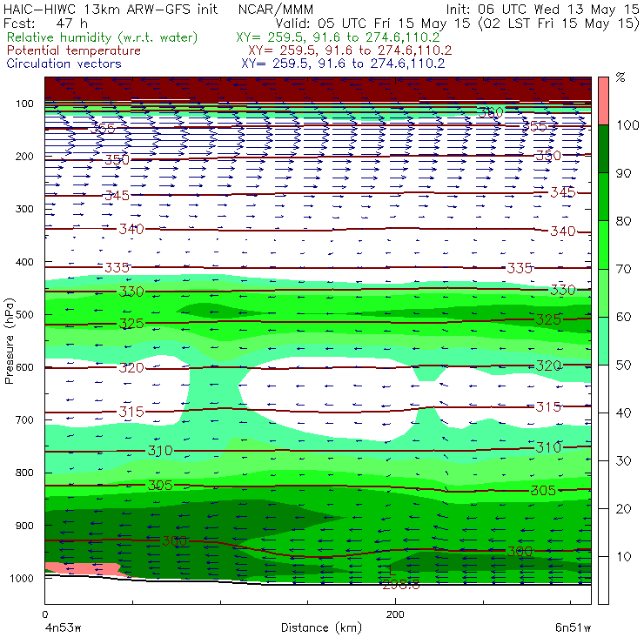Click 'Valid: 05 UTC Fri 15 May 15'
This screenshot has width=644, height=644.
coord(372,23)
